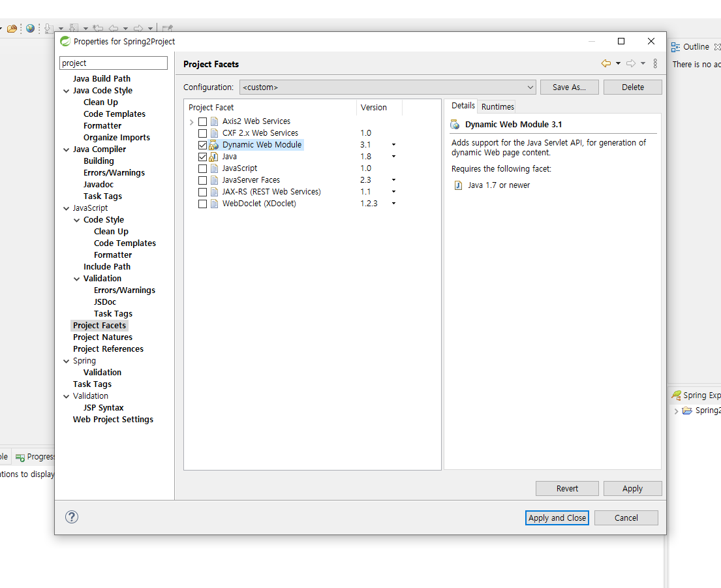Click the help question mark icon
The image size is (721, 588).
[72, 517]
